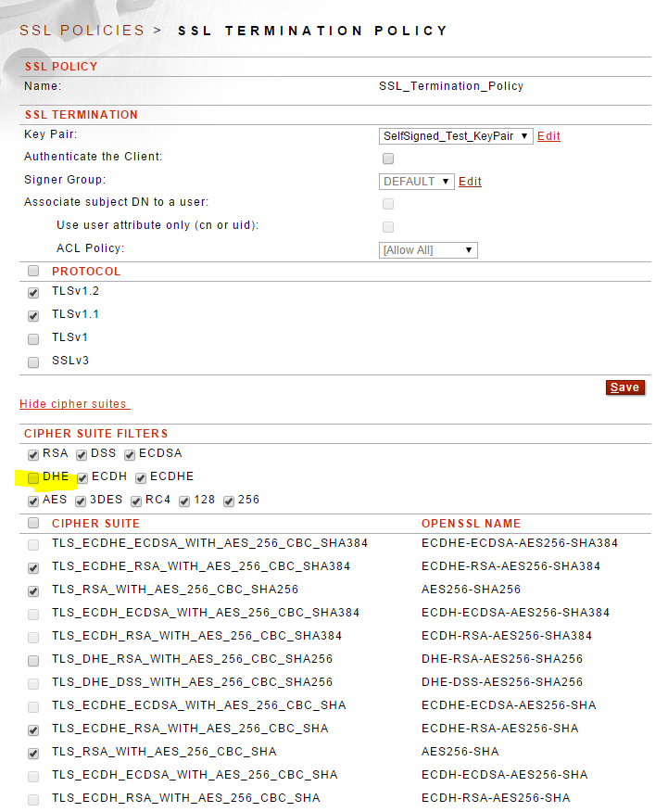668x812 pixels.
Task: Expand the Signer Group dropdown
Action: [416, 182]
